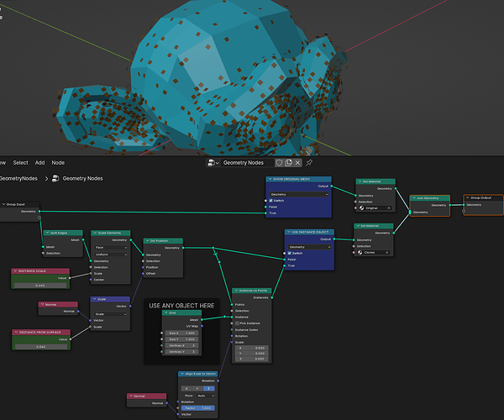Collapse the Instance on Points node
Image resolution: width=504 pixels, height=420 pixels.
(236, 291)
